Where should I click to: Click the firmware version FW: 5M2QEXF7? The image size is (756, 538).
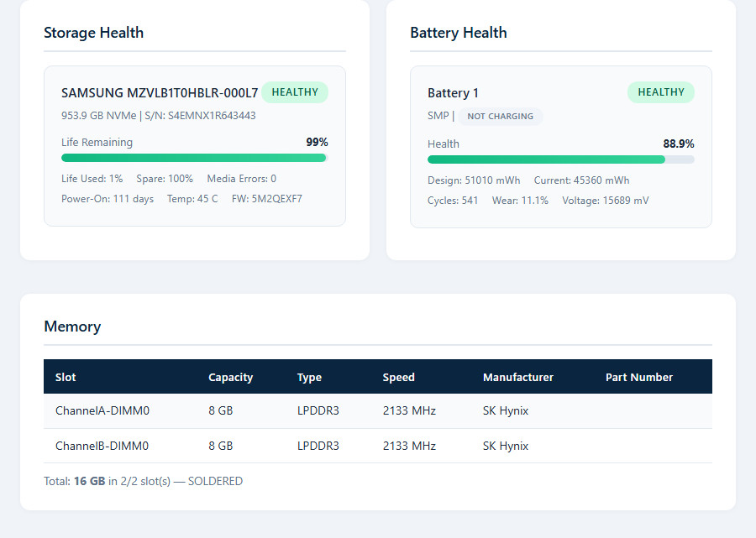click(x=266, y=199)
